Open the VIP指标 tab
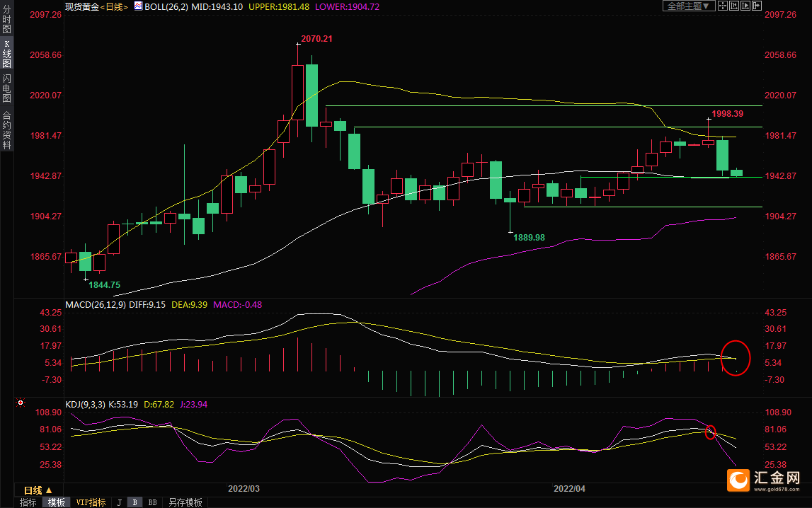Image resolution: width=812 pixels, height=508 pixels. [91, 502]
